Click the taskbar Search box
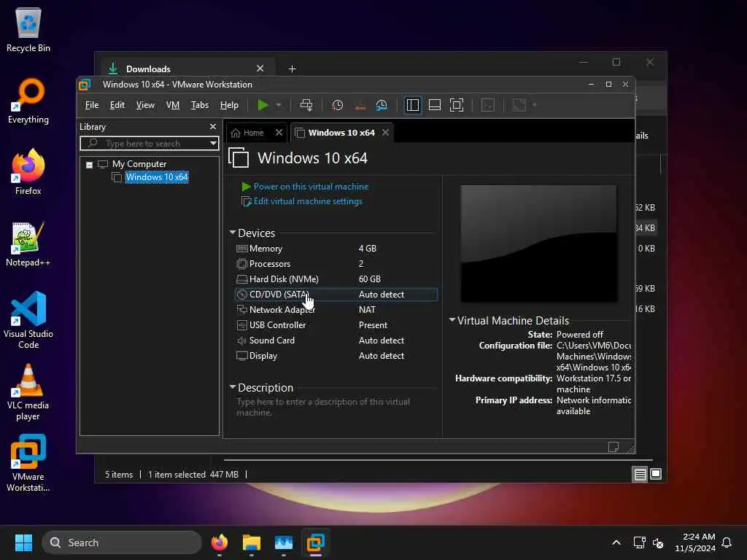The height and width of the screenshot is (560, 747). 122,542
